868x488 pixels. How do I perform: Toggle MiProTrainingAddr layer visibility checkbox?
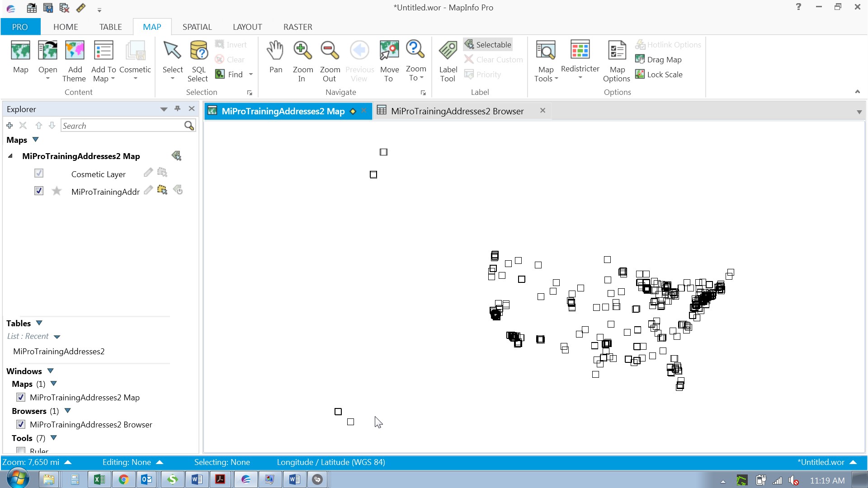tap(39, 191)
